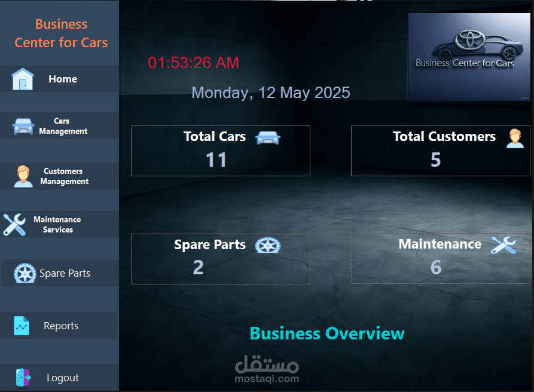The width and height of the screenshot is (534, 392).
Task: Click the Total Customers card title
Action: point(444,136)
